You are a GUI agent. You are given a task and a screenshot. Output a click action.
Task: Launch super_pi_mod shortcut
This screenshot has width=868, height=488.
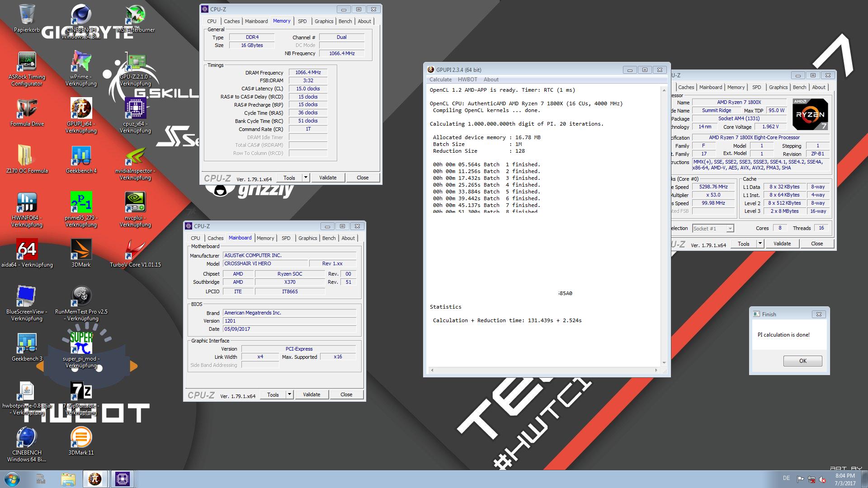pyautogui.click(x=81, y=351)
